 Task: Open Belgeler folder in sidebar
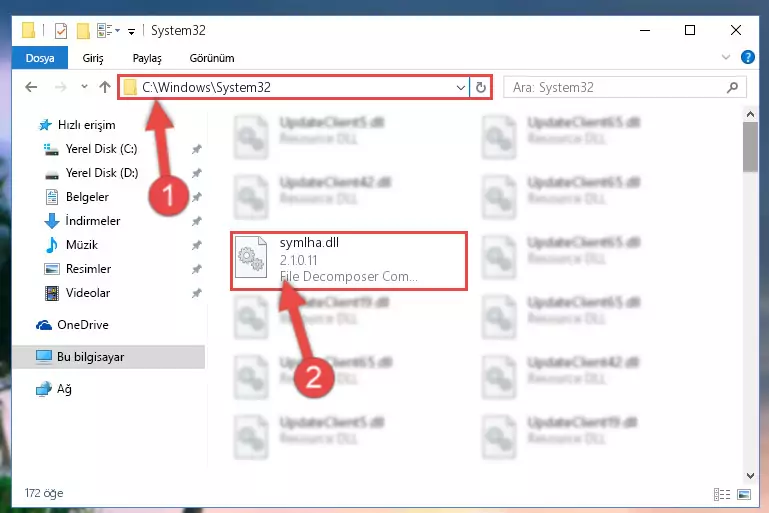point(87,197)
